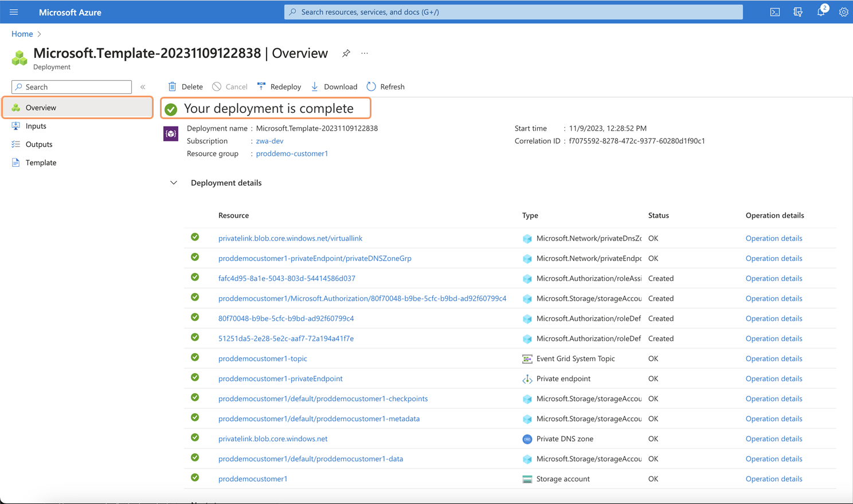Click the status check for privatelink.blob.core.windows.net/virtuallink
This screenshot has height=504, width=853.
tap(195, 237)
